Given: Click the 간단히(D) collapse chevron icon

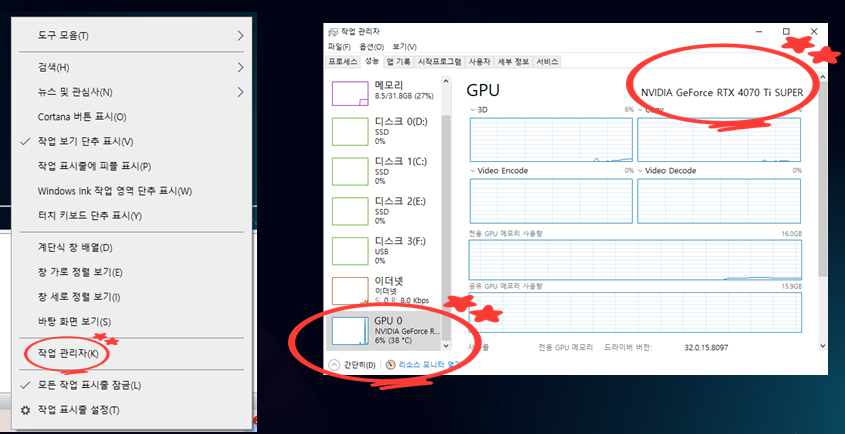Looking at the screenshot, I should [334, 365].
